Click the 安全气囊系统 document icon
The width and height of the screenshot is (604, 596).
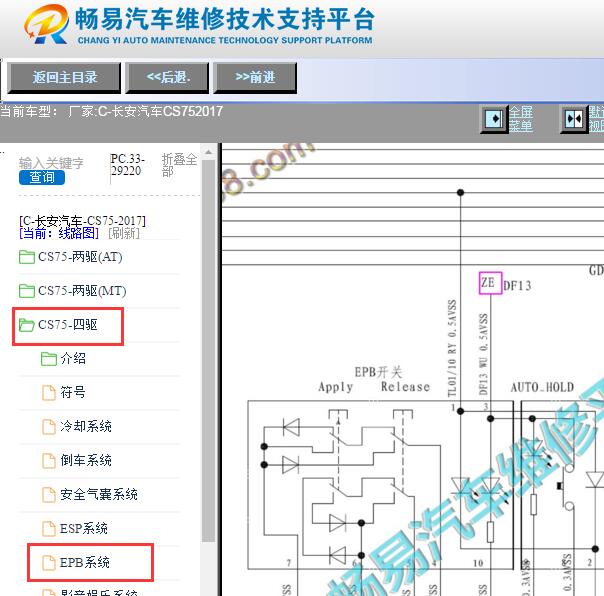click(x=49, y=495)
